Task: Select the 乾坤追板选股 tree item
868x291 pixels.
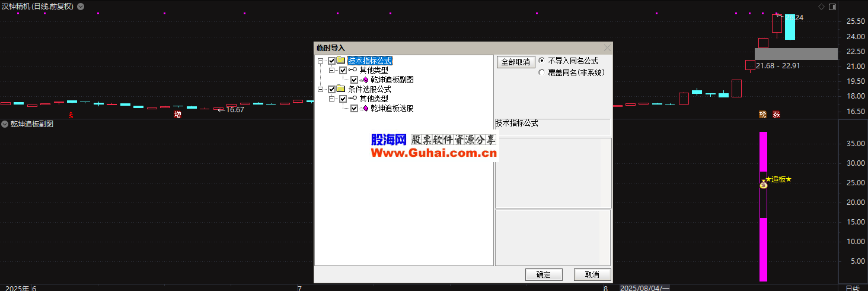Action: (x=392, y=108)
